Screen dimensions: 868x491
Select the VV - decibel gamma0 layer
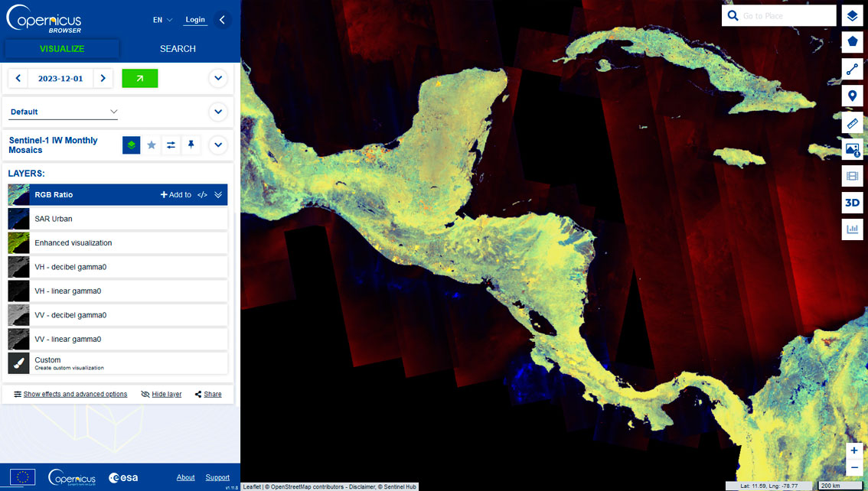coord(118,315)
